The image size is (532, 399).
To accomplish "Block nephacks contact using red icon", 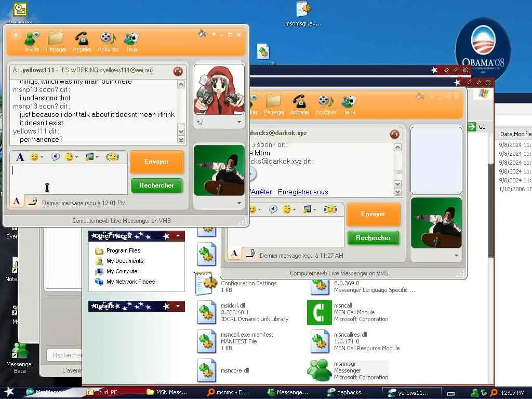I will pos(394,135).
